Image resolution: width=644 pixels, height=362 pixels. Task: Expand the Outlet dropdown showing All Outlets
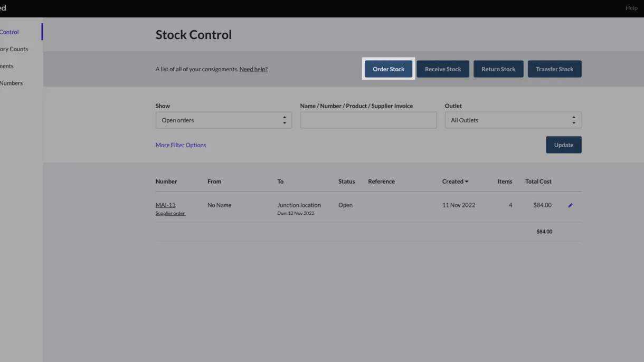[x=513, y=120]
